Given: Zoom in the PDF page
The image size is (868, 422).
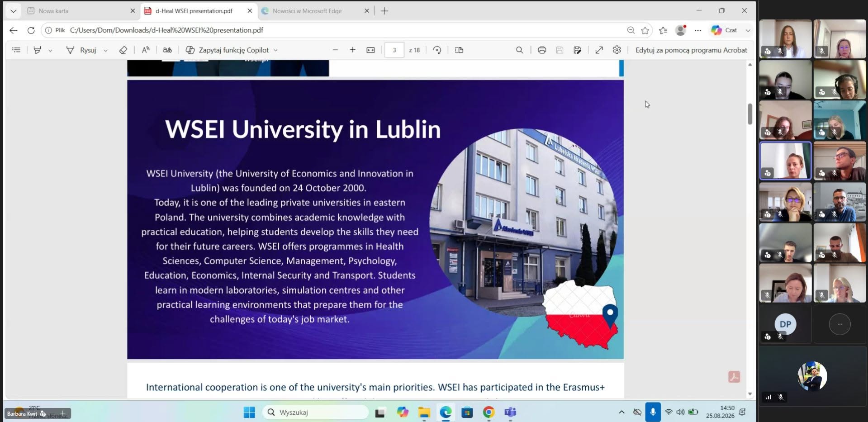Looking at the screenshot, I should (353, 50).
